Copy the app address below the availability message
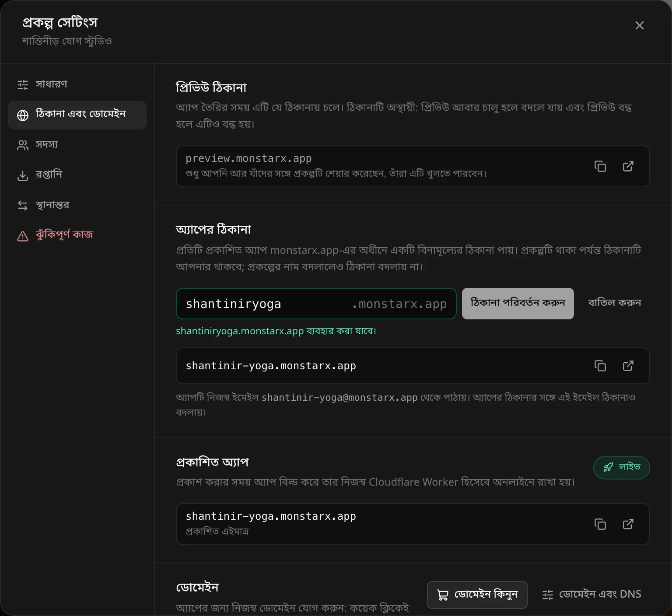The width and height of the screenshot is (672, 616). 600,366
